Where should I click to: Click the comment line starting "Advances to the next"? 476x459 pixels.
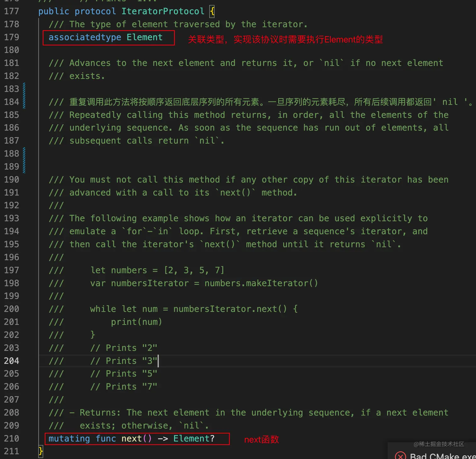click(x=246, y=63)
